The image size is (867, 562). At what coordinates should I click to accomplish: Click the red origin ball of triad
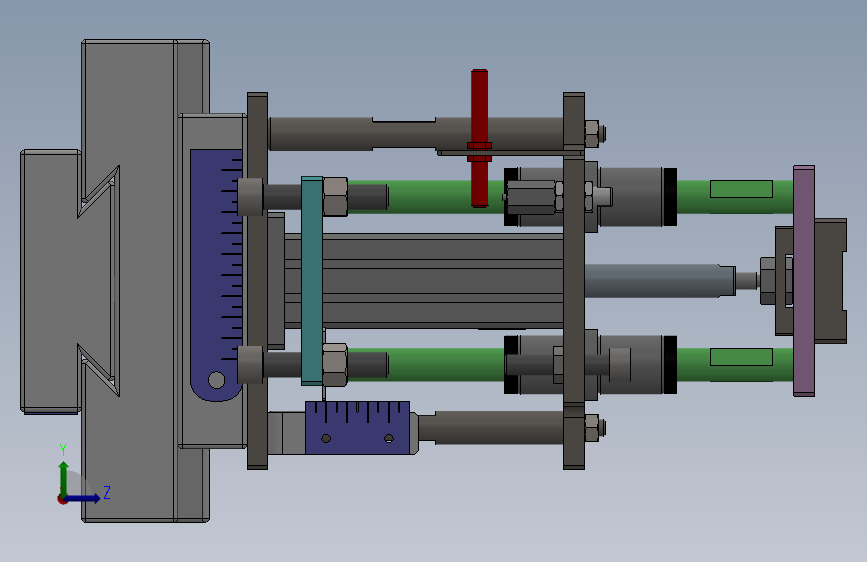(62, 499)
